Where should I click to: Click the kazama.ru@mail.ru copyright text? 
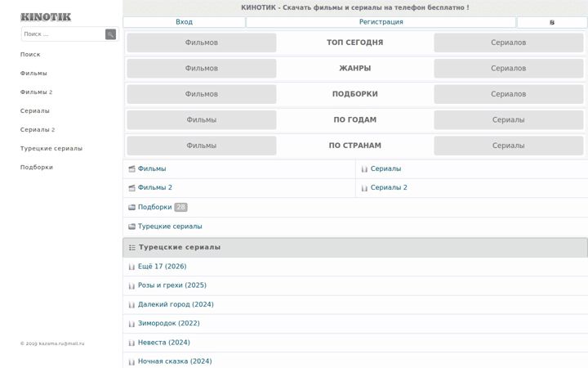pos(52,343)
